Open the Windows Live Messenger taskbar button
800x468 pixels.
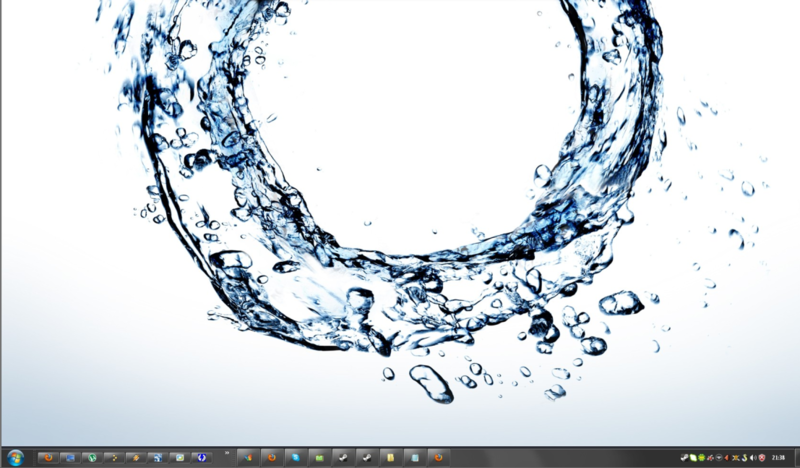247,457
